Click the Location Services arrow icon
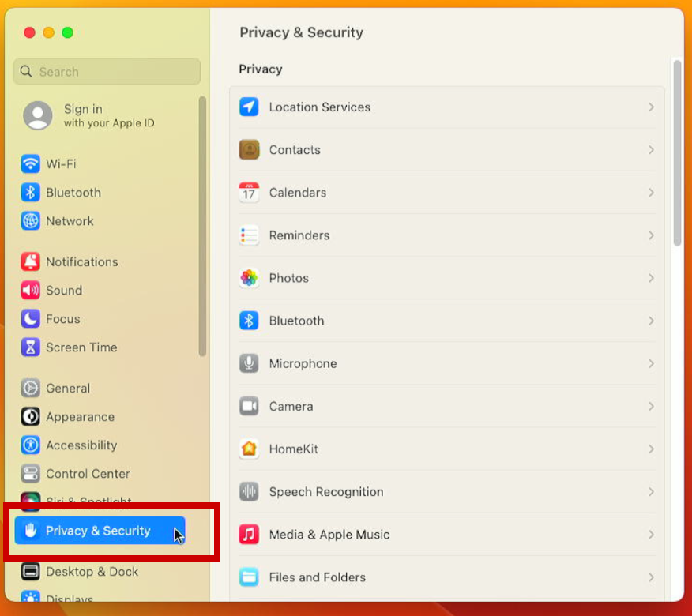 (x=249, y=107)
